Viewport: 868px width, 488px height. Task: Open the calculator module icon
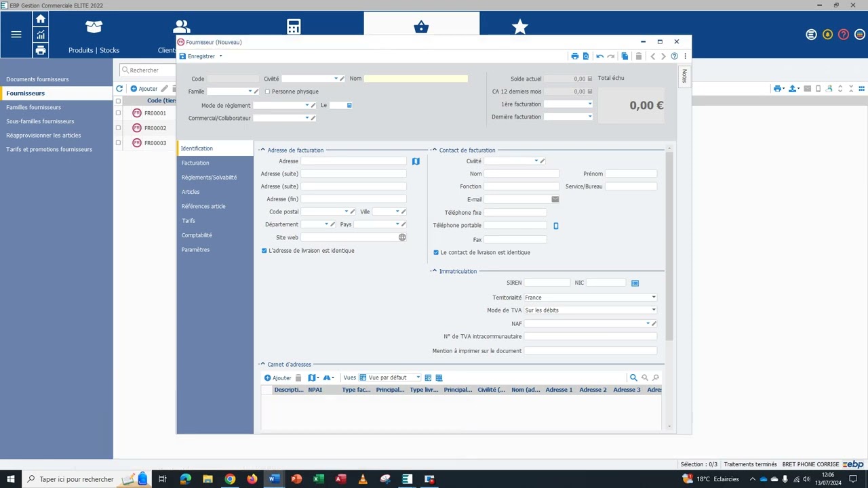[294, 26]
